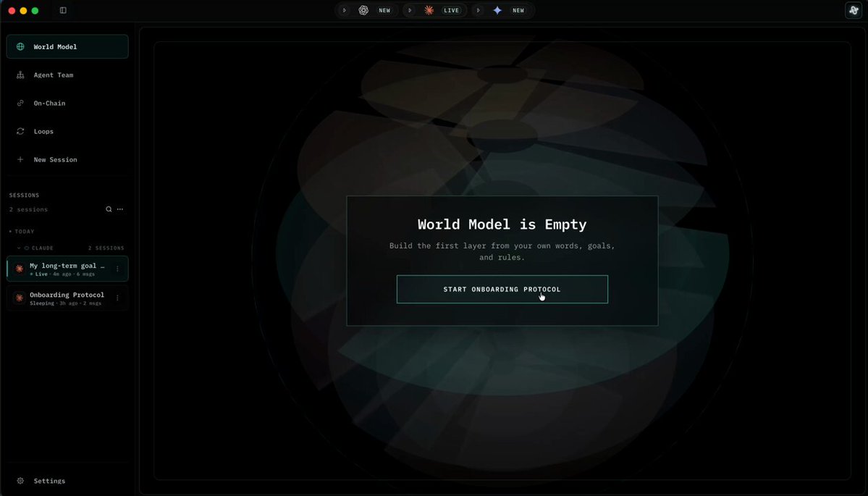Open sessions list more options menu
Viewport: 868px width, 496px height.
tap(120, 209)
